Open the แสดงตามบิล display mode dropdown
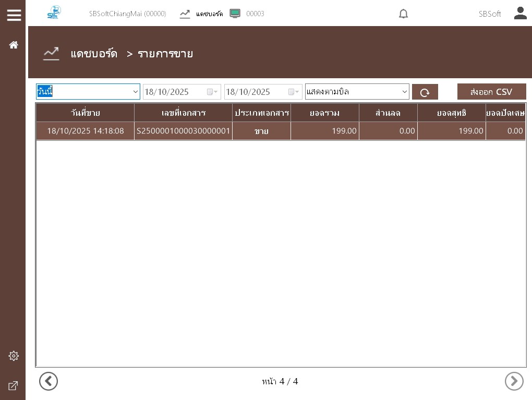Screen dimensions: 532x400 404,92
